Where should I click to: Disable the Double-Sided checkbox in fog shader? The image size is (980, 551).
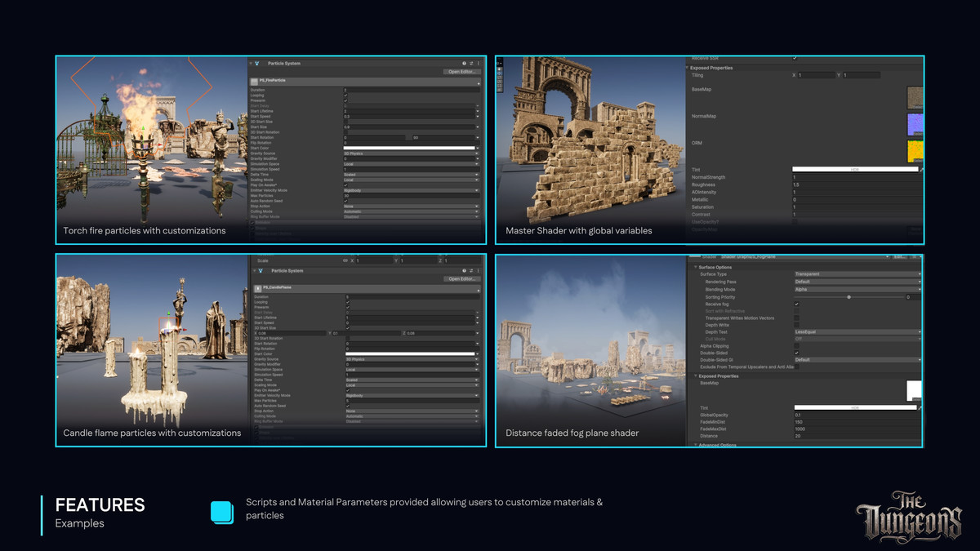coord(796,353)
